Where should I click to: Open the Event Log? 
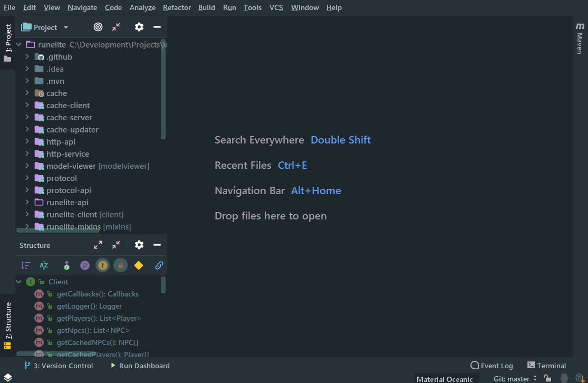(x=496, y=365)
